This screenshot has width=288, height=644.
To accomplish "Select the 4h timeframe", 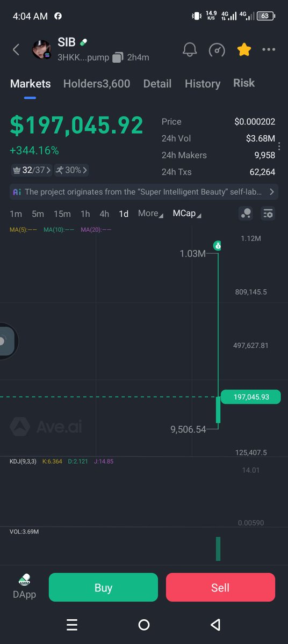I will [104, 214].
